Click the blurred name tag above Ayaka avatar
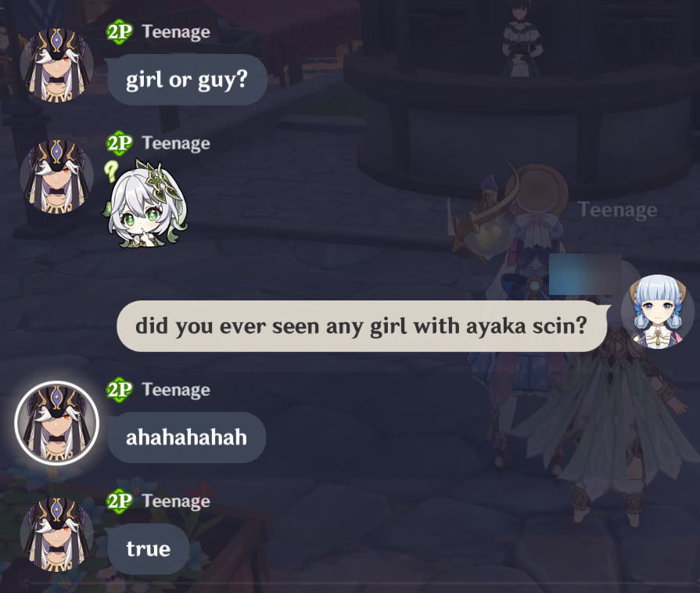Screen dimensions: 700x593 [585, 274]
